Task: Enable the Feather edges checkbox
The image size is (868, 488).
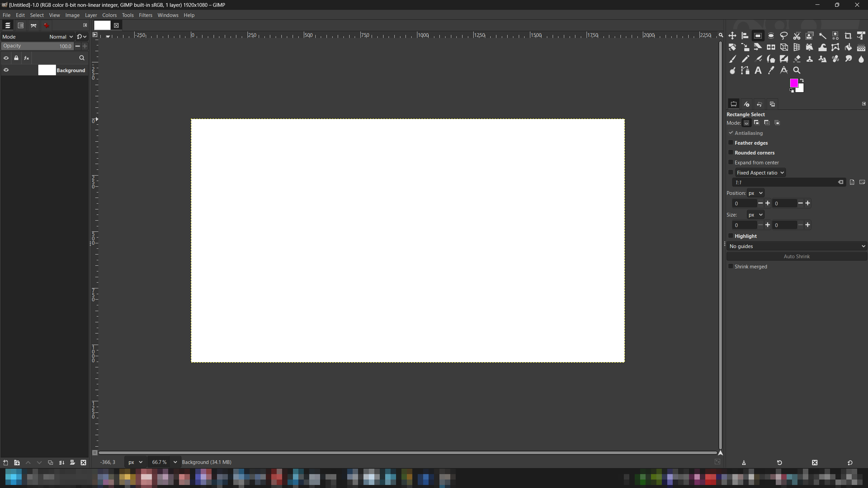Action: [x=731, y=143]
